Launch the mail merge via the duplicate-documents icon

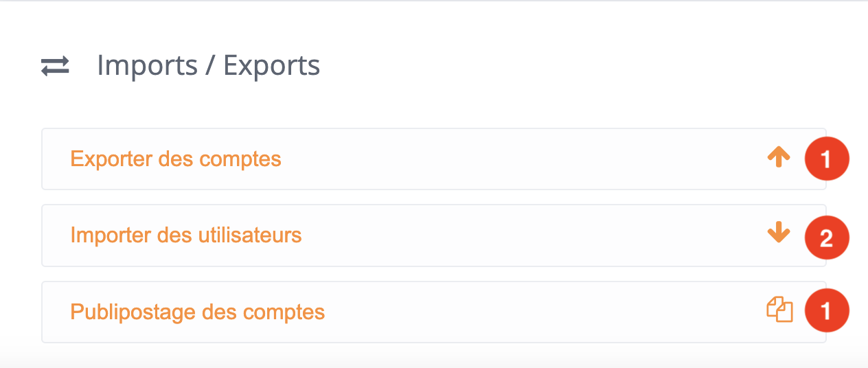click(x=779, y=310)
